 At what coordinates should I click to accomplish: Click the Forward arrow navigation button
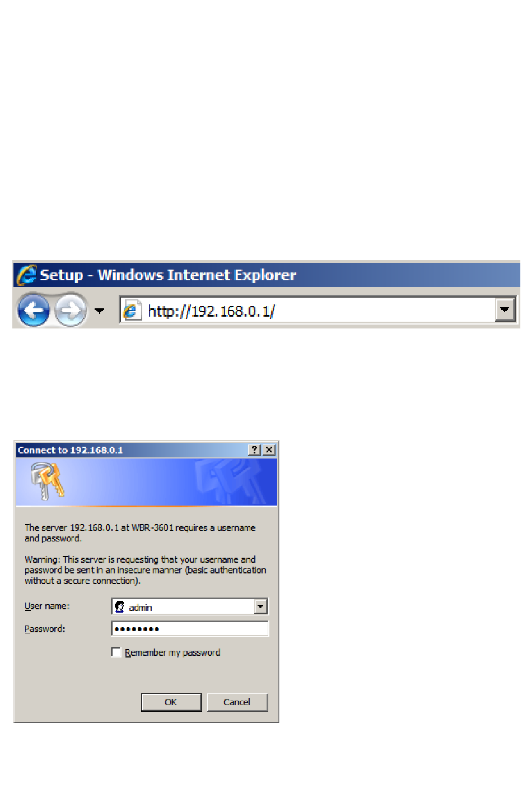71,309
